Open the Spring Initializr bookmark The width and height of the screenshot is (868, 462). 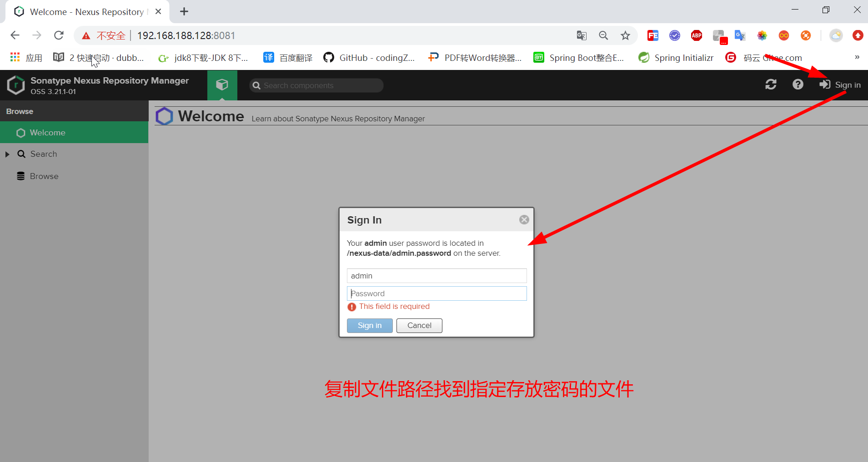click(676, 58)
